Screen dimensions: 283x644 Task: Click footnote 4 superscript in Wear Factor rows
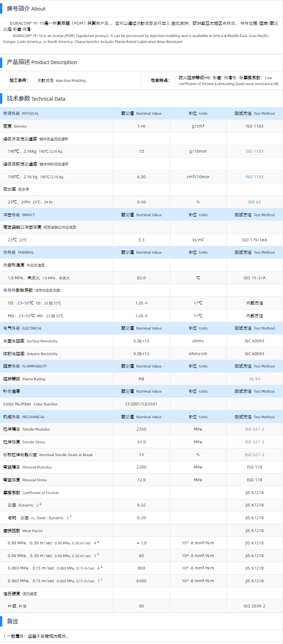click(x=98, y=542)
